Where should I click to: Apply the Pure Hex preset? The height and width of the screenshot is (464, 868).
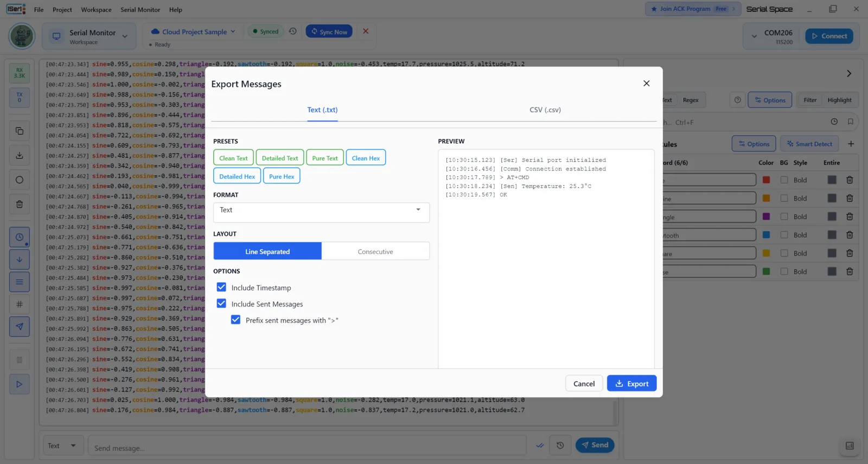coord(282,176)
